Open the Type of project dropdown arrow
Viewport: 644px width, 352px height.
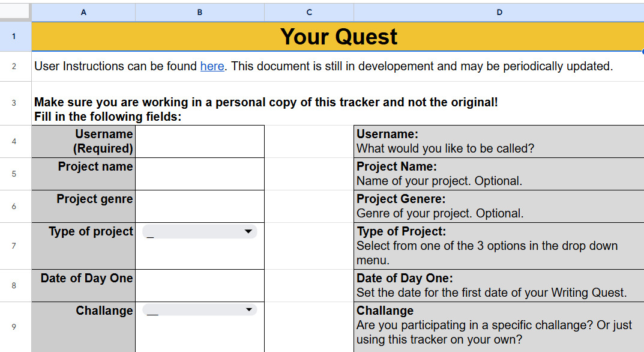pos(248,232)
